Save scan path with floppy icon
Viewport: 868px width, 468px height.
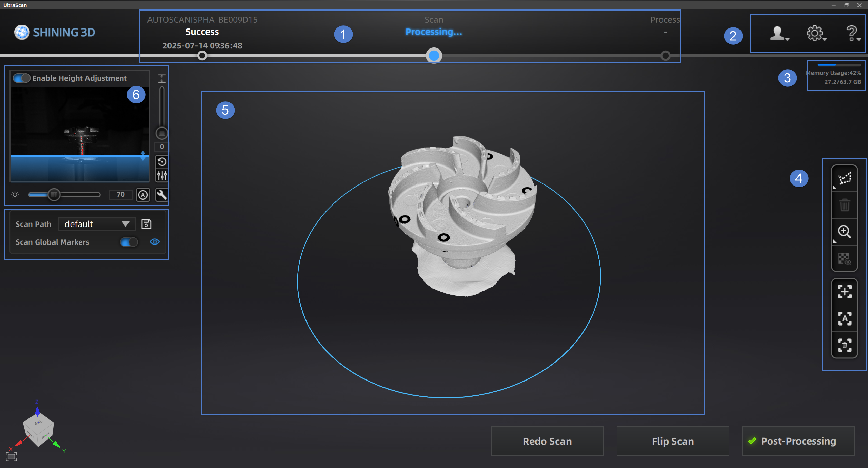(146, 224)
